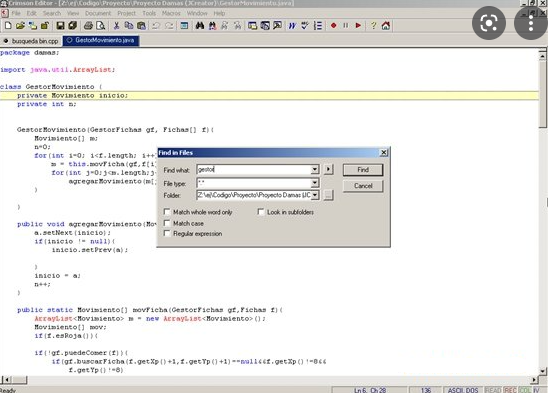This screenshot has height=393, width=548.
Task: Open the Search menu
Action: [52, 13]
